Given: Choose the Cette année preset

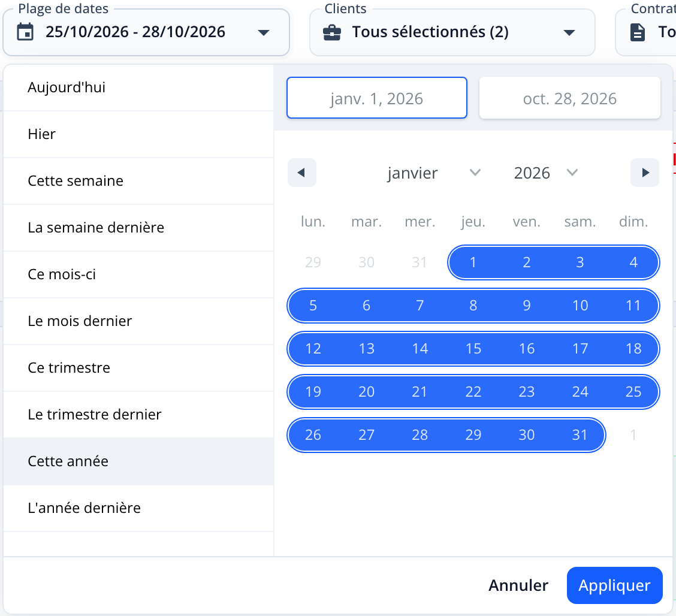Looking at the screenshot, I should click(x=138, y=461).
